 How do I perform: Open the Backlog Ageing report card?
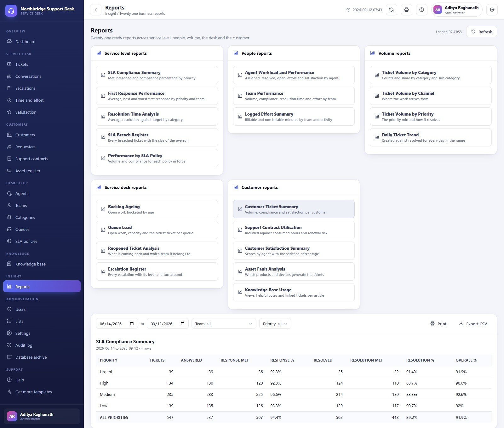tap(157, 209)
